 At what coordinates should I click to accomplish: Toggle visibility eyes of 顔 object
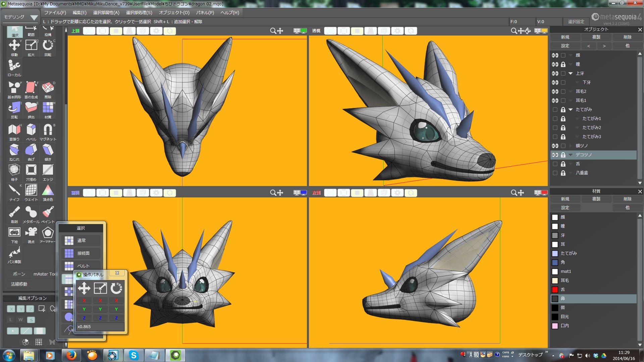click(x=555, y=55)
